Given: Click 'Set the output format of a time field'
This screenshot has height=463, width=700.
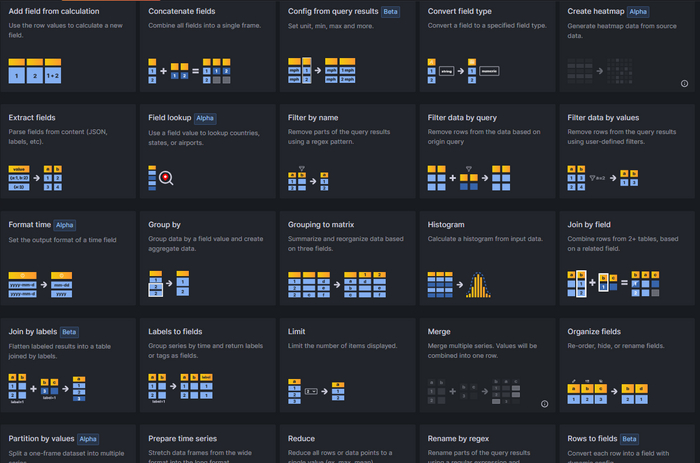Looking at the screenshot, I should pos(62,240).
